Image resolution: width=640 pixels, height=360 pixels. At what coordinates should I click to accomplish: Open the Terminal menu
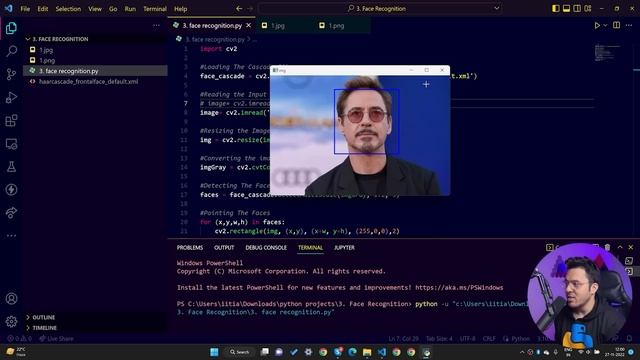coord(155,9)
